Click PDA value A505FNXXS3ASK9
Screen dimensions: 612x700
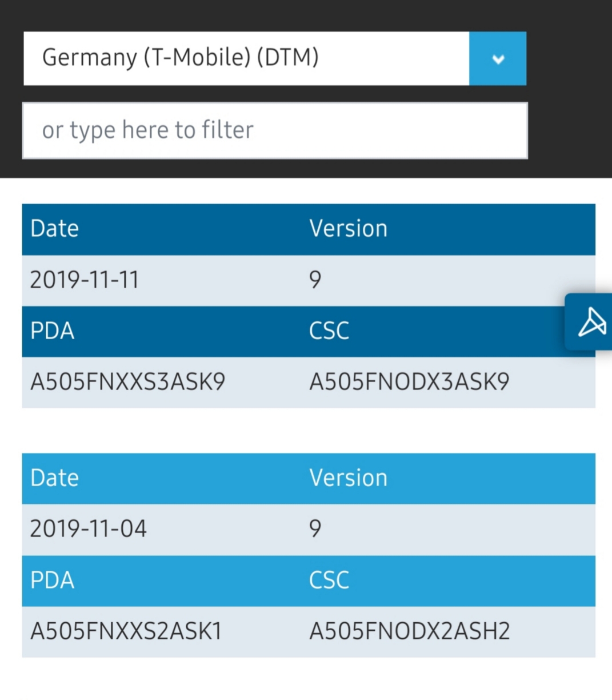(128, 382)
